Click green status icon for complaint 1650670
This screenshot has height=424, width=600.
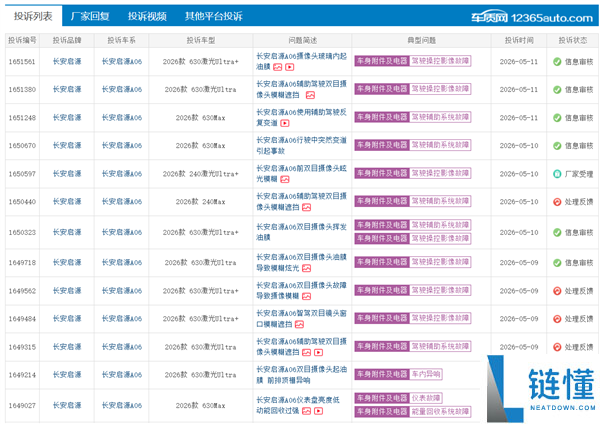[557, 146]
